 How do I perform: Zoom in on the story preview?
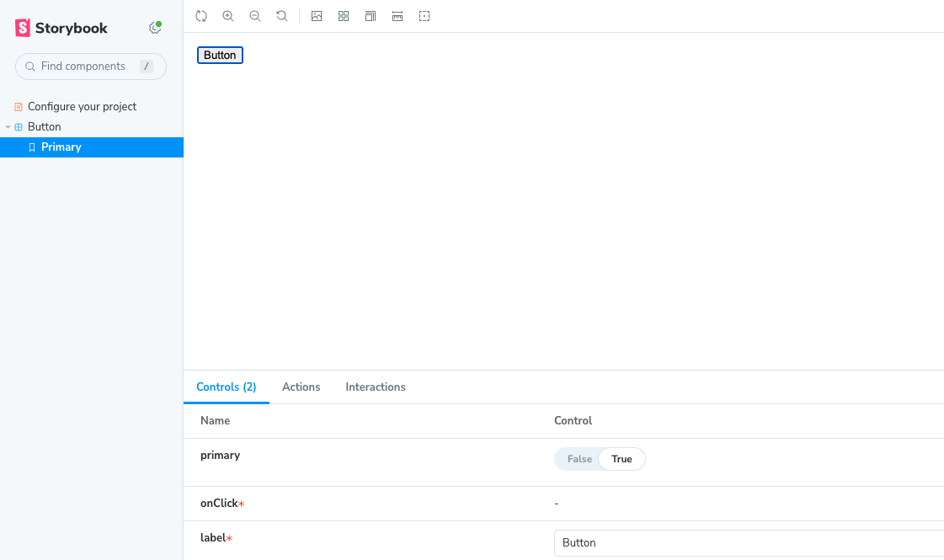(228, 16)
